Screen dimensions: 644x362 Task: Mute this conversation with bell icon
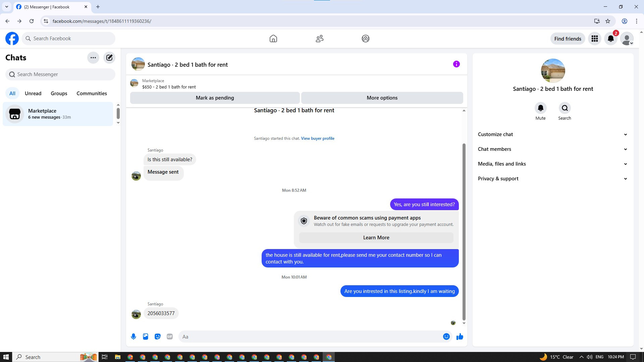541,108
